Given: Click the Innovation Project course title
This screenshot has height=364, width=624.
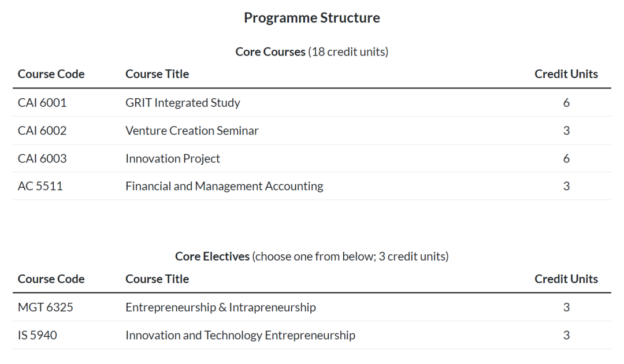Looking at the screenshot, I should (x=173, y=158).
